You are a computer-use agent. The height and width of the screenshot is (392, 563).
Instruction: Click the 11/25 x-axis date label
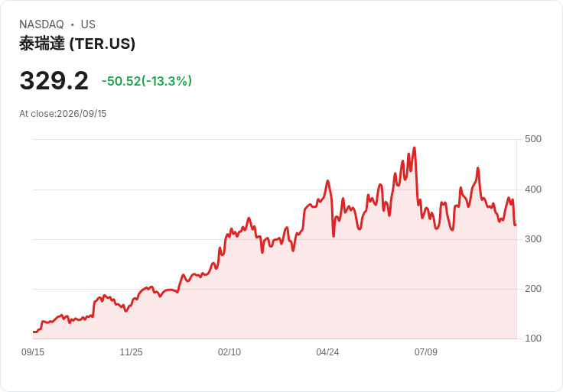131,352
